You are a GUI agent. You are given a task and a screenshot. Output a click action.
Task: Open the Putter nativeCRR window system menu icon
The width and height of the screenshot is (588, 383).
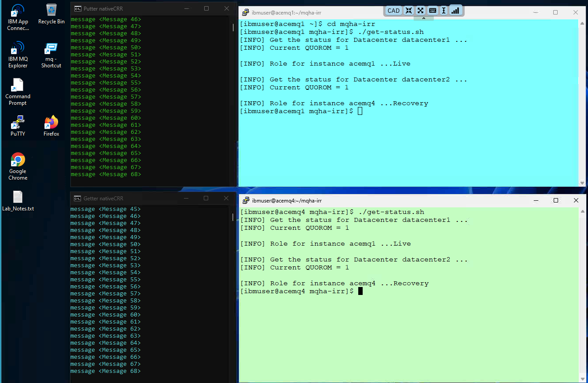[77, 8]
